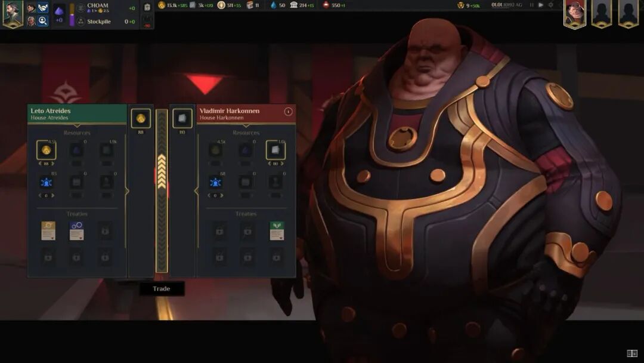644x363 pixels.
Task: Click the red influence resource showing 350
Action: (x=334, y=5)
